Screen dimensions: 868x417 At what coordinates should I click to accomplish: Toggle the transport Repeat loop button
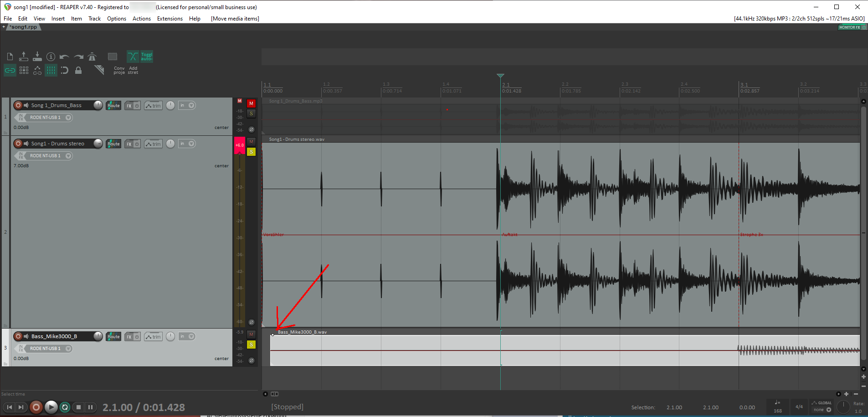[65, 407]
